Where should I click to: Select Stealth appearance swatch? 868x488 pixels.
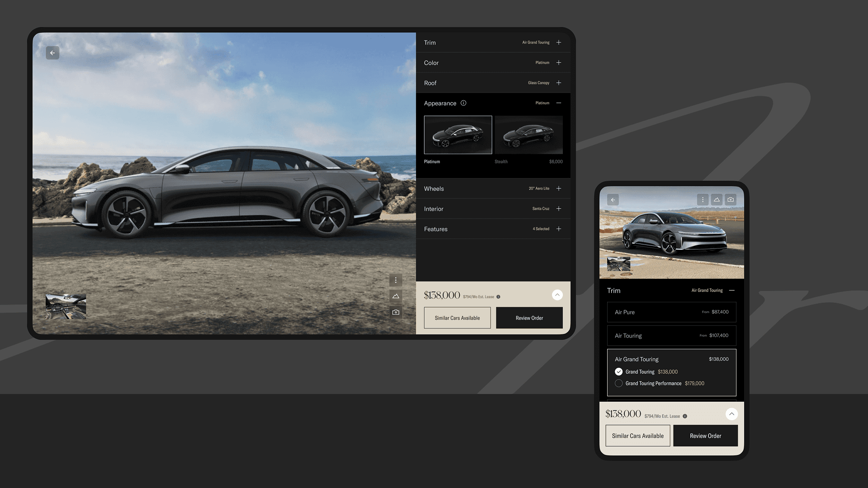pyautogui.click(x=528, y=135)
